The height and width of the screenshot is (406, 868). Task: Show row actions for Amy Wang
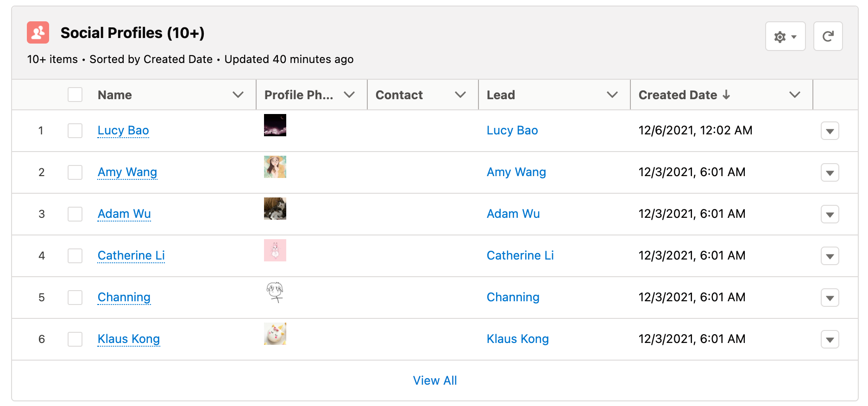point(830,173)
